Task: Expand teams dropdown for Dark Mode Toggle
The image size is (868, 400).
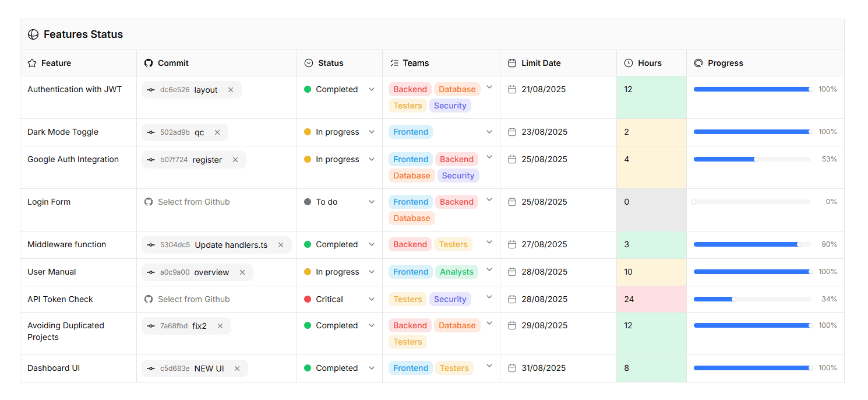Action: (x=489, y=132)
